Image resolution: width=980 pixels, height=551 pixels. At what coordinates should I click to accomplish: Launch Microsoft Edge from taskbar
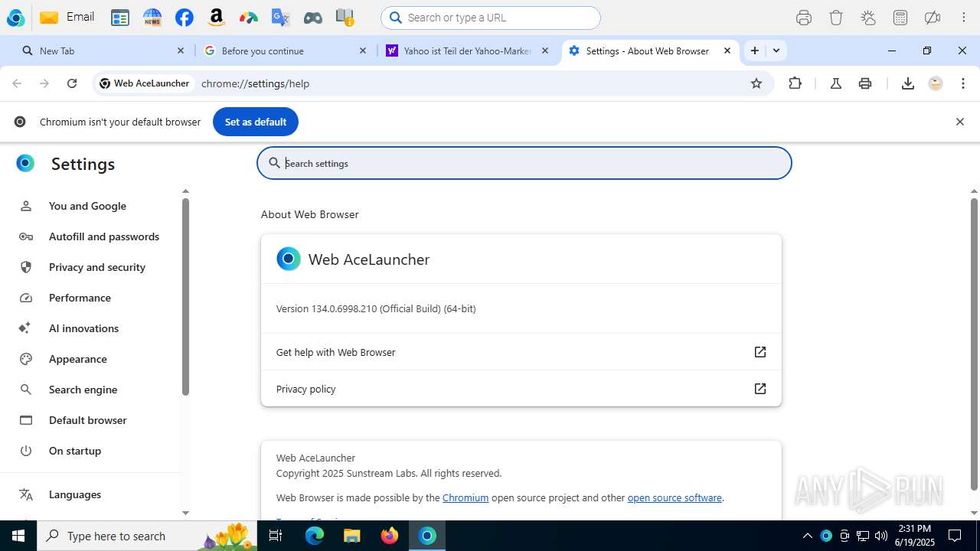pyautogui.click(x=315, y=536)
